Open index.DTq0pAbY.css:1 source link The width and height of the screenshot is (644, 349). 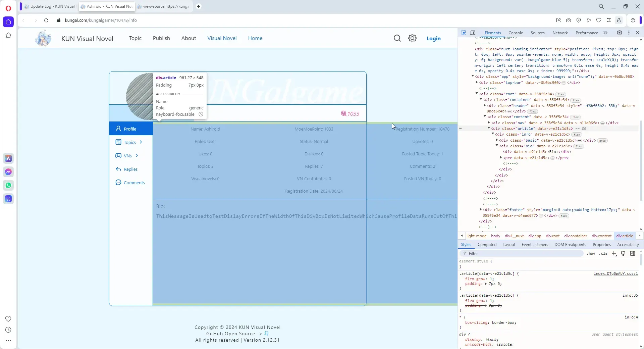pos(615,273)
